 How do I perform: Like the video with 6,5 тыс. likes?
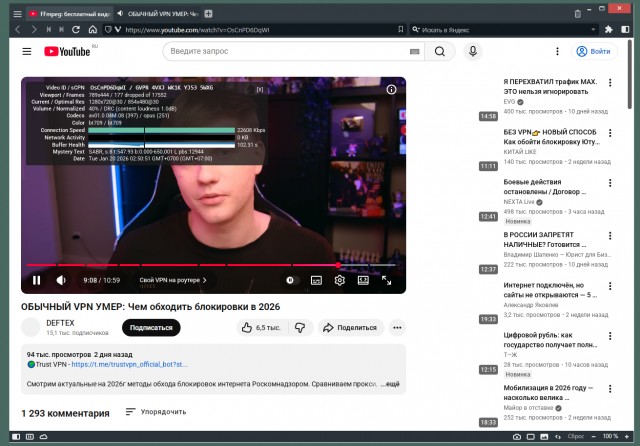262,328
